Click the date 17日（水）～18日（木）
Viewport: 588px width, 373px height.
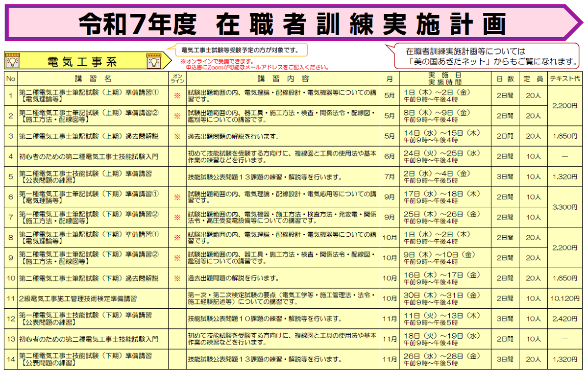pos(441,193)
